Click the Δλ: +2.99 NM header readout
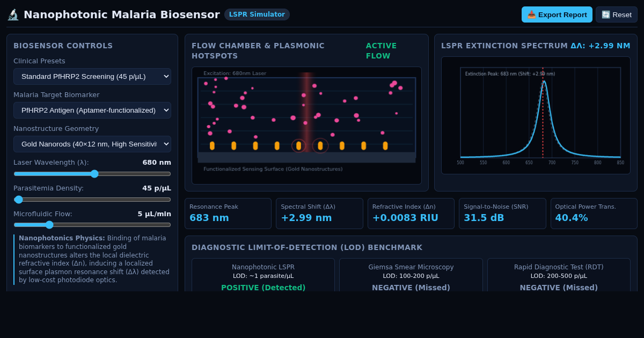This screenshot has width=644, height=338. click(601, 46)
